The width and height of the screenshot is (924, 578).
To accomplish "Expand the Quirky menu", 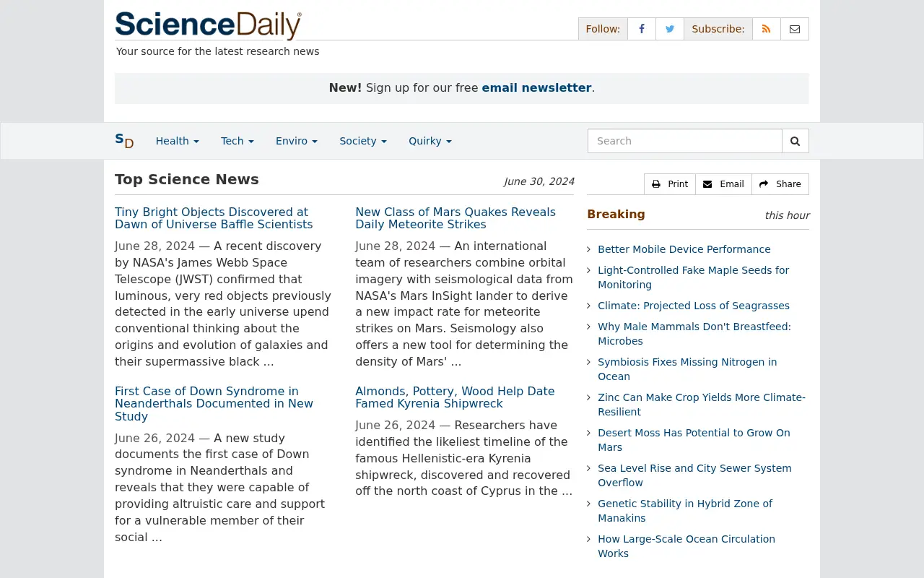I will pyautogui.click(x=430, y=141).
